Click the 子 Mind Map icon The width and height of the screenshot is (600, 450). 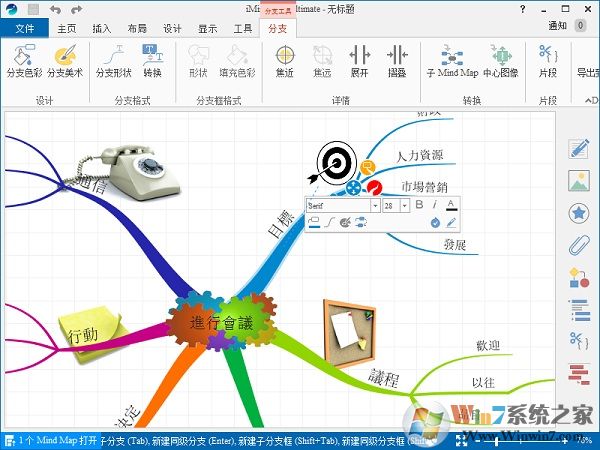(x=452, y=61)
